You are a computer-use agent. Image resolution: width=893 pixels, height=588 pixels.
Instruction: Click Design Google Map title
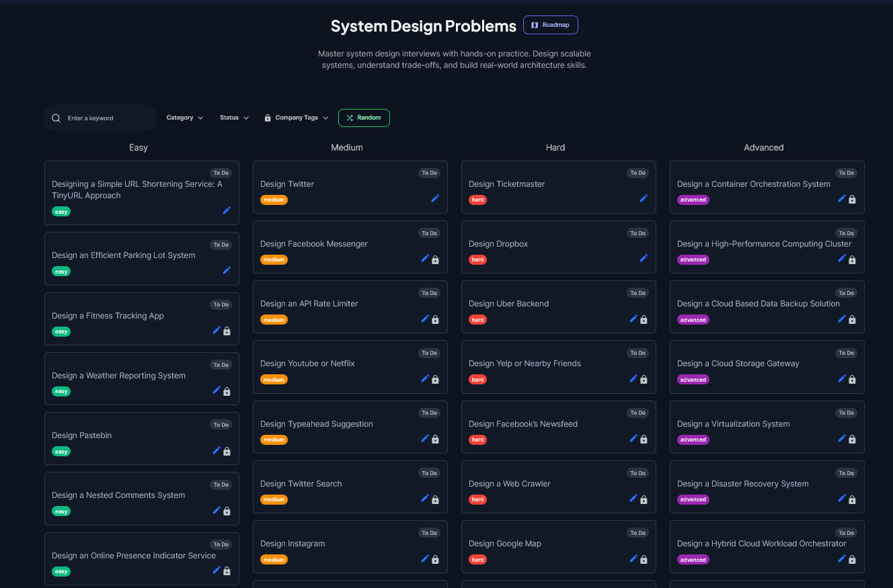pyautogui.click(x=505, y=544)
